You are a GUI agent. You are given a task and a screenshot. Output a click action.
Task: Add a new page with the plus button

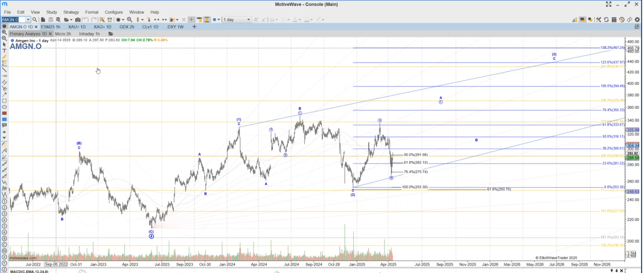194,27
